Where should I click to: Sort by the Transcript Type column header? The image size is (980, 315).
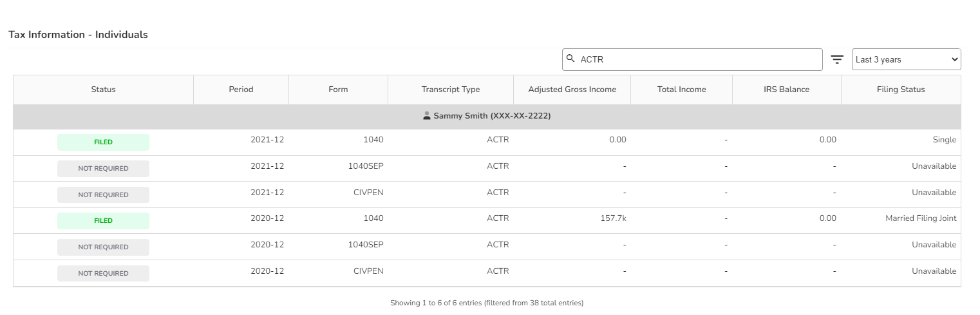point(451,90)
